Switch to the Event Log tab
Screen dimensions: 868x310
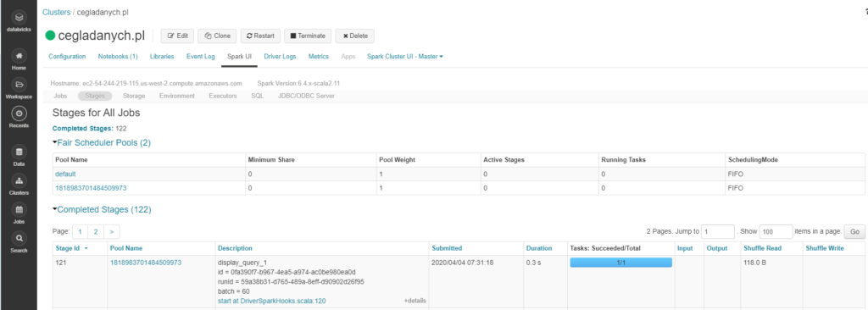click(200, 57)
